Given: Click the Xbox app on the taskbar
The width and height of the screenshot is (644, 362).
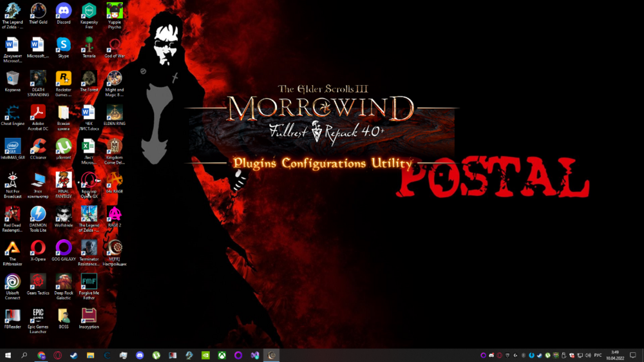Looking at the screenshot, I should 222,355.
